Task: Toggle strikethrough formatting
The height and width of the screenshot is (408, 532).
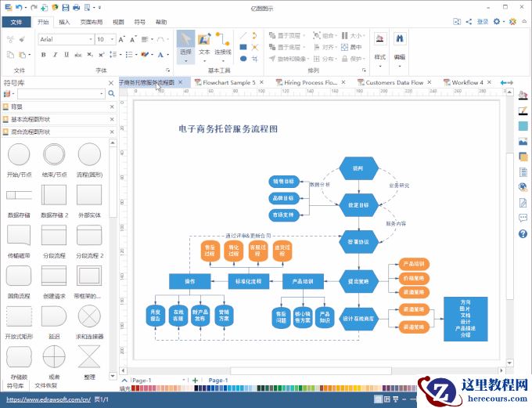Action: tap(78, 55)
